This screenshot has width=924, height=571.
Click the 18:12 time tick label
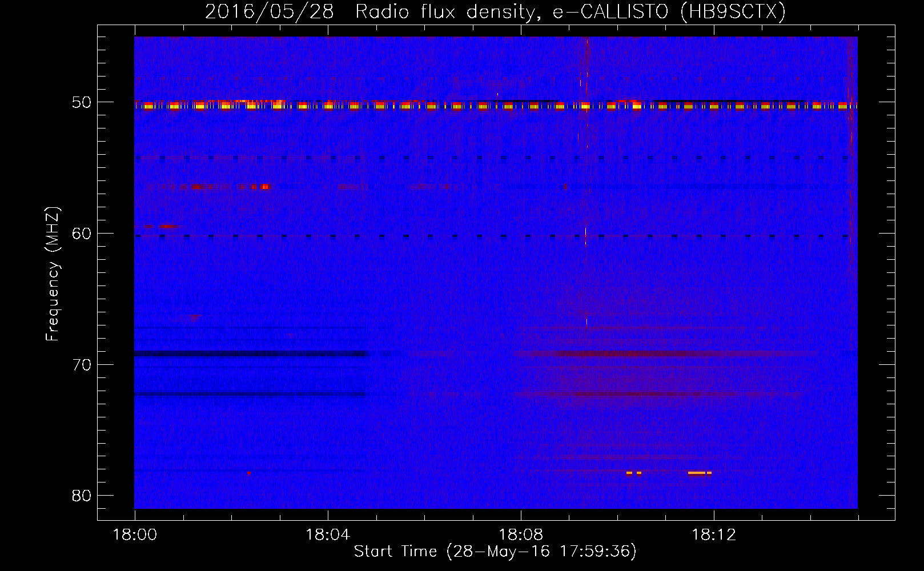[714, 535]
